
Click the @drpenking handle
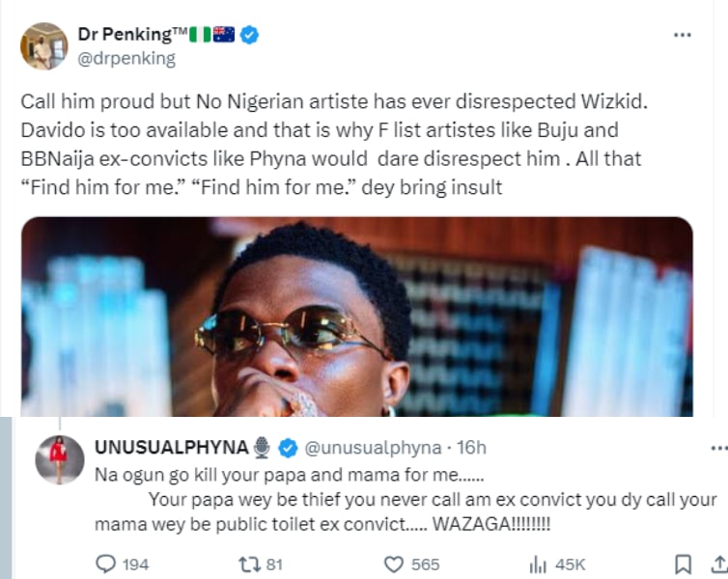click(x=126, y=58)
